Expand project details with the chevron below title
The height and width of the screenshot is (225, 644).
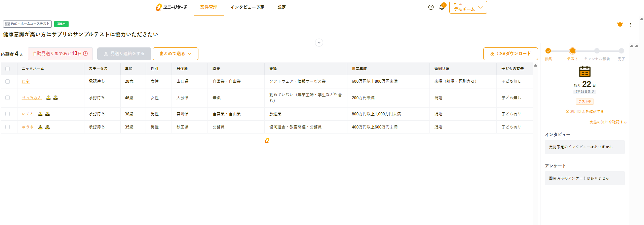coord(319,43)
